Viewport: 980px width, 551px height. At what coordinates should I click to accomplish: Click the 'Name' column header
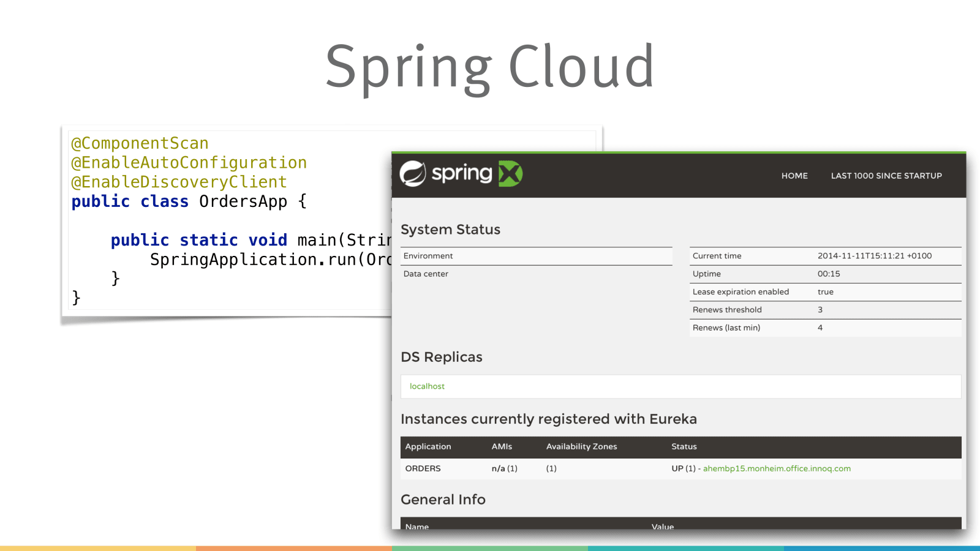pyautogui.click(x=417, y=526)
